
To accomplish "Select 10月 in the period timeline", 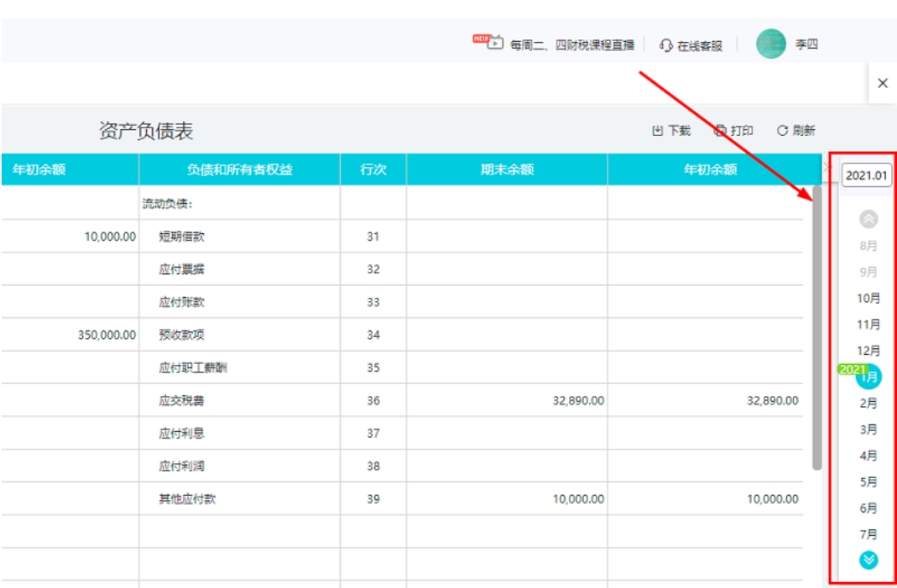I will point(868,299).
